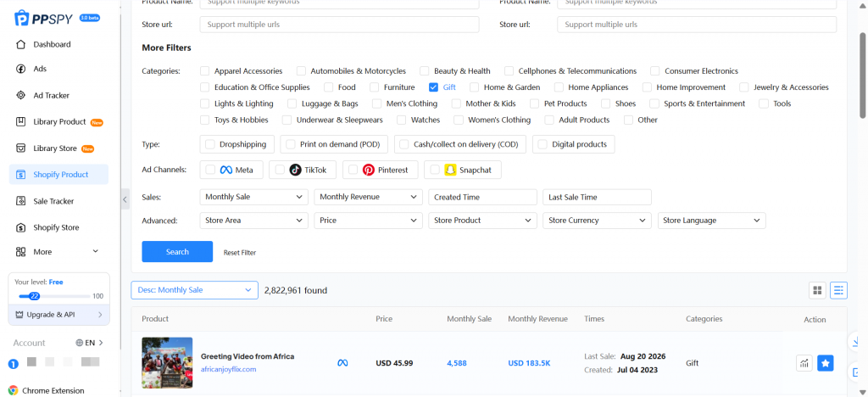Enable the Print on demand (POD) checkbox
This screenshot has height=397, width=868.
(x=291, y=144)
